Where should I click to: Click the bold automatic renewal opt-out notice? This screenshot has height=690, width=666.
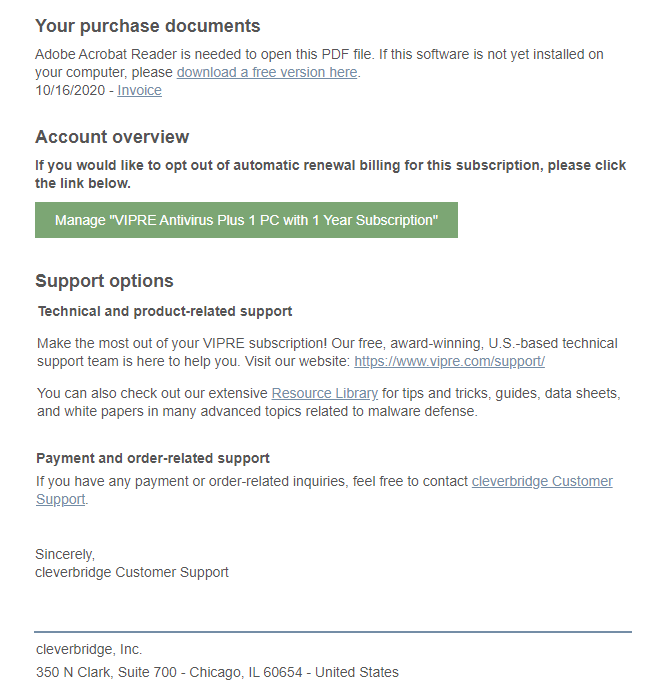(x=331, y=174)
